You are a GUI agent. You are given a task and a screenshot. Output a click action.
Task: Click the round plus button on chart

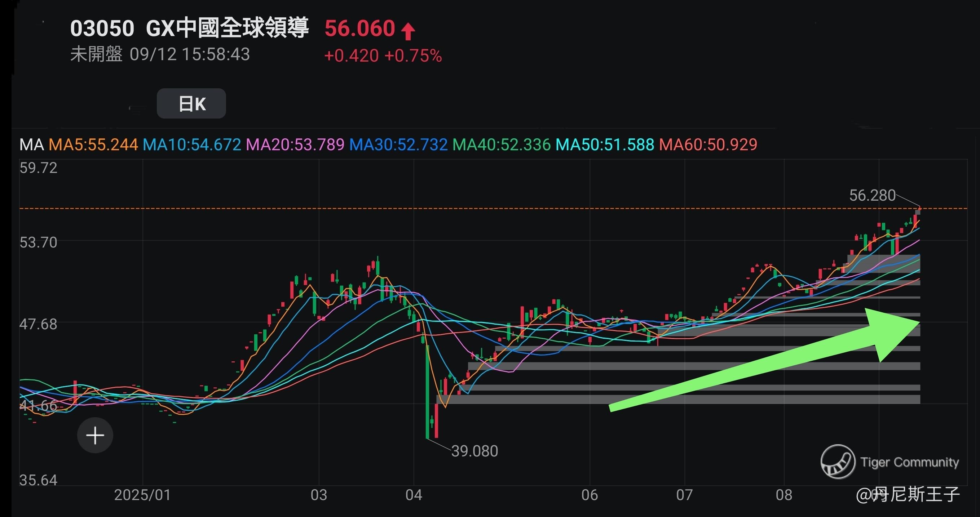(x=95, y=435)
